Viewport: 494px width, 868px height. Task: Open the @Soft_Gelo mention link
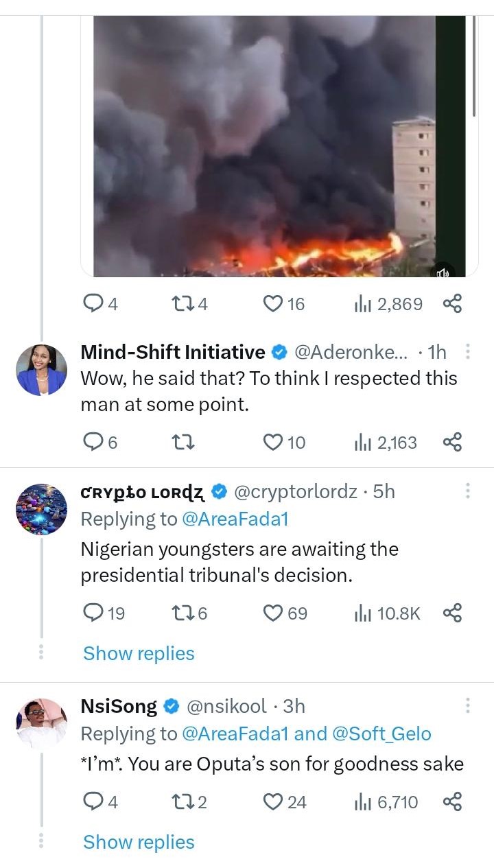[381, 734]
